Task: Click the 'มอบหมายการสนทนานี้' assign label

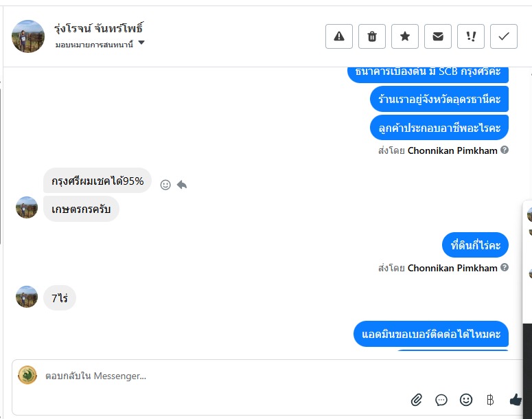Action: coord(95,44)
